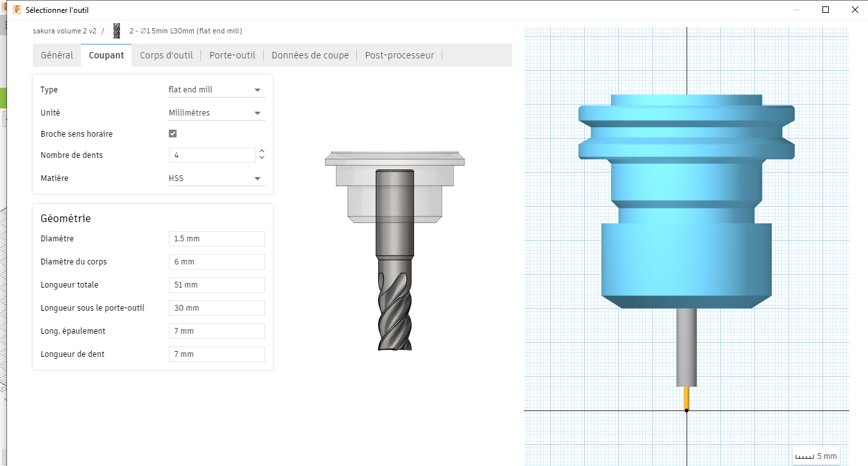Toggle the Broche sens horaire checkbox
This screenshot has height=466, width=868.
(173, 134)
